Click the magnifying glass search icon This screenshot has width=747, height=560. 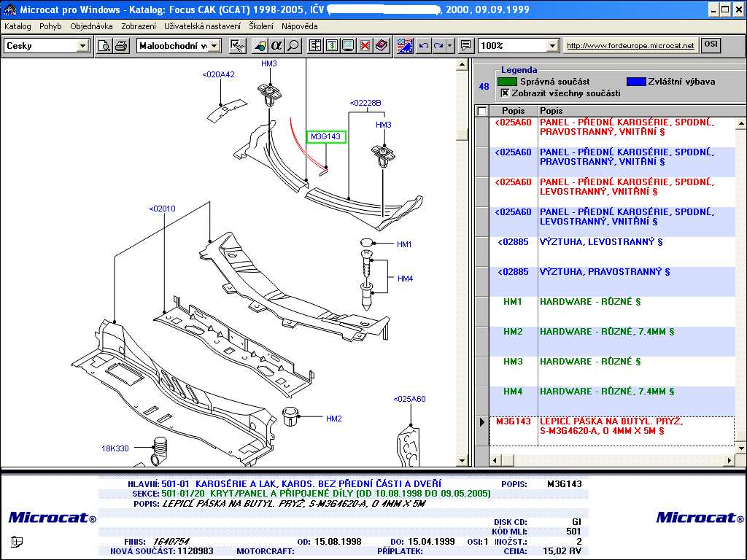tap(293, 46)
